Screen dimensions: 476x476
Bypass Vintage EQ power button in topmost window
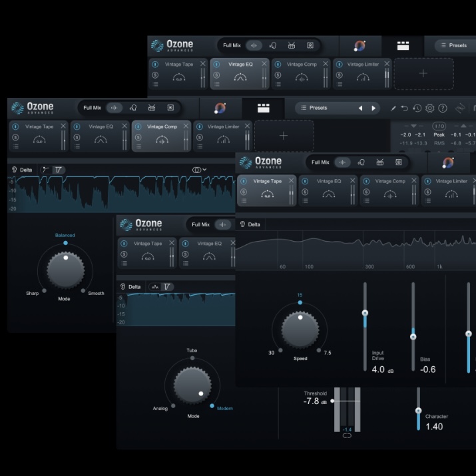coord(216,65)
